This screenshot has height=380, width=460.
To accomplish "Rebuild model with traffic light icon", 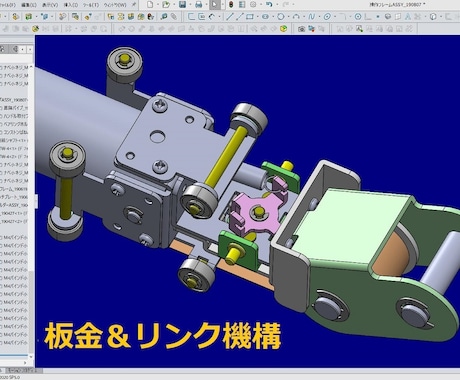I will click(x=231, y=5).
